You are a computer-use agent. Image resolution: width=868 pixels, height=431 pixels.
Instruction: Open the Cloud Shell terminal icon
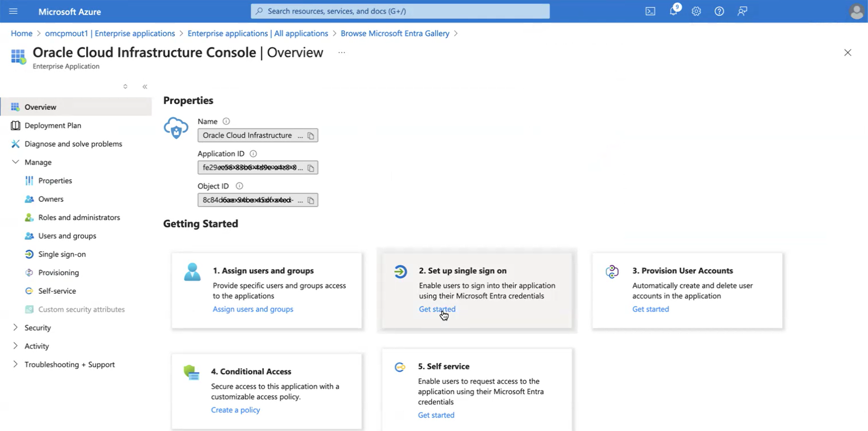coord(650,12)
